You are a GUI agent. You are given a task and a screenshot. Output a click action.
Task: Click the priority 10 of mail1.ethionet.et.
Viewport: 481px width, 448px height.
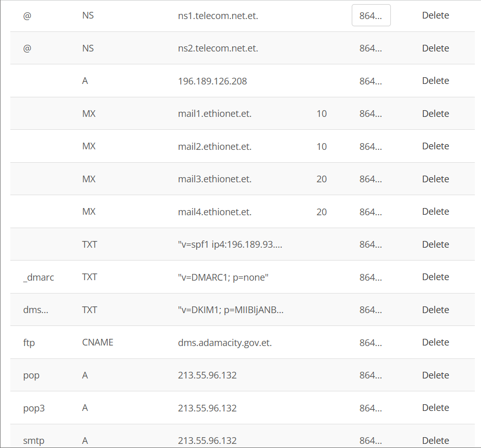pyautogui.click(x=322, y=114)
